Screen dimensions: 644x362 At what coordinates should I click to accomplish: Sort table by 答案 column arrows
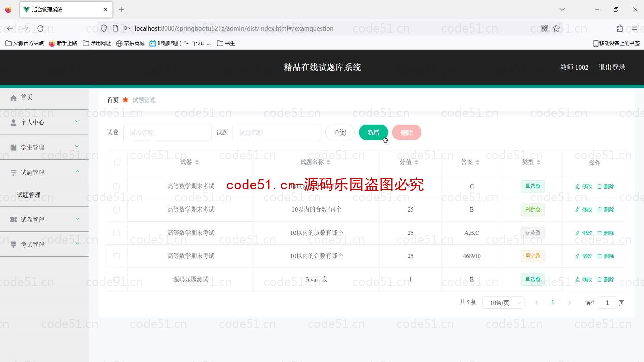[x=477, y=162]
